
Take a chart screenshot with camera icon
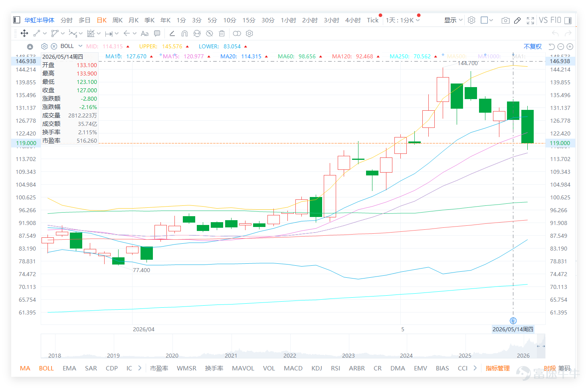pos(505,20)
